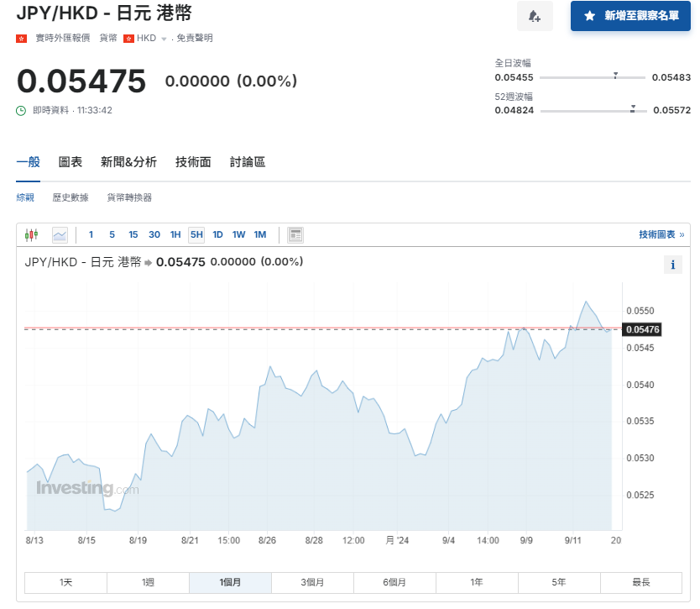700x609 pixels.
Task: Open the chart events panel icon
Action: pyautogui.click(x=295, y=234)
